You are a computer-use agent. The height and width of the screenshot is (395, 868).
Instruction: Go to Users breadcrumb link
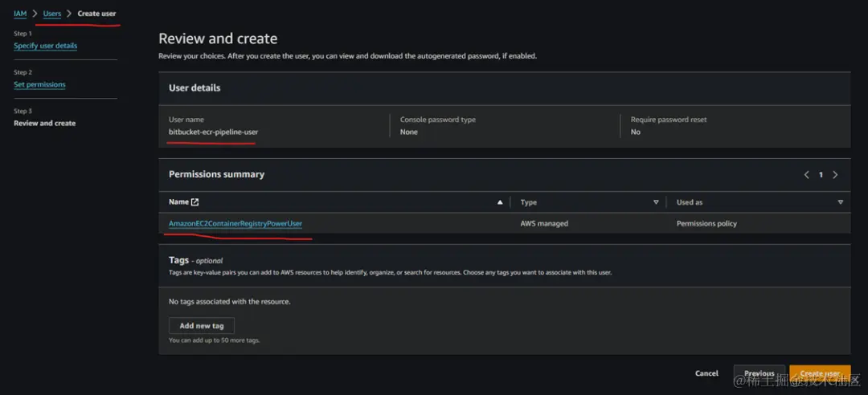pyautogui.click(x=52, y=14)
